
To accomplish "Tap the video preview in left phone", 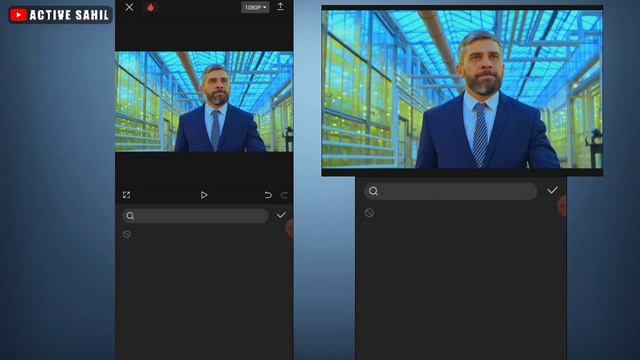I will pos(204,101).
